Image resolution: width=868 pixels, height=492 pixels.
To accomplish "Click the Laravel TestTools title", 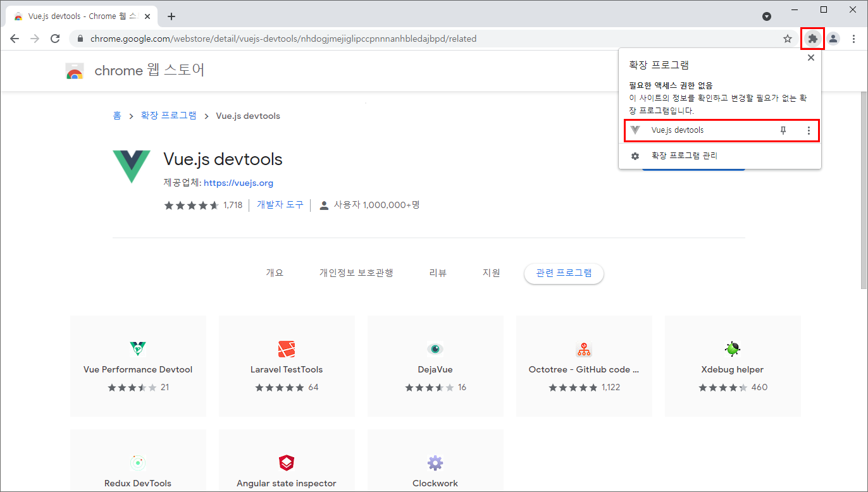I will (287, 369).
